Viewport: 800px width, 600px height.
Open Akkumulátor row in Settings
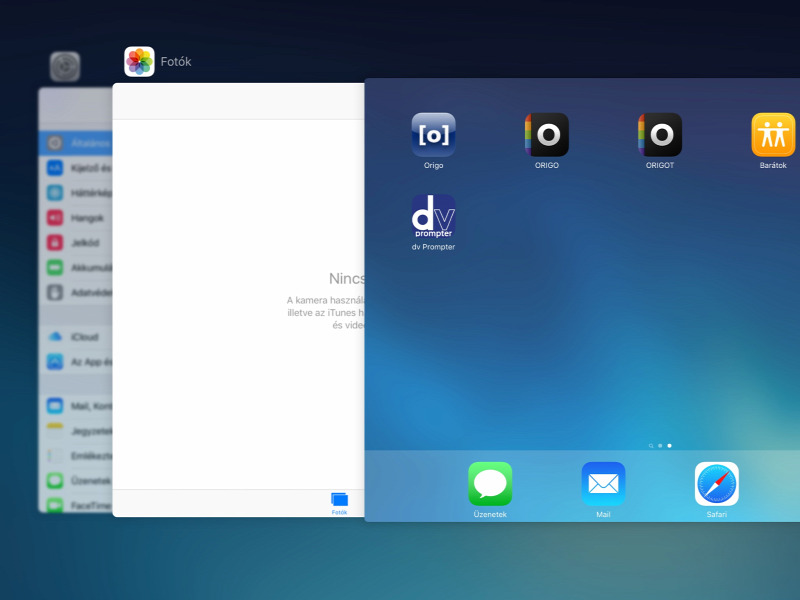76,267
